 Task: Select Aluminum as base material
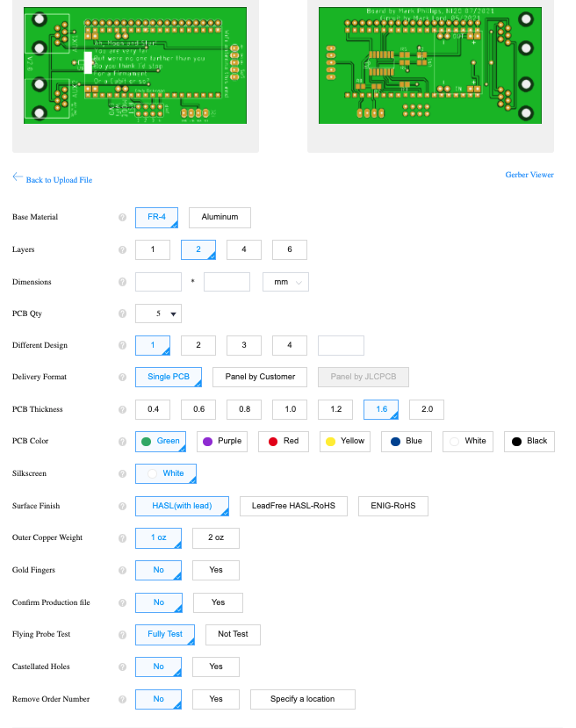220,217
